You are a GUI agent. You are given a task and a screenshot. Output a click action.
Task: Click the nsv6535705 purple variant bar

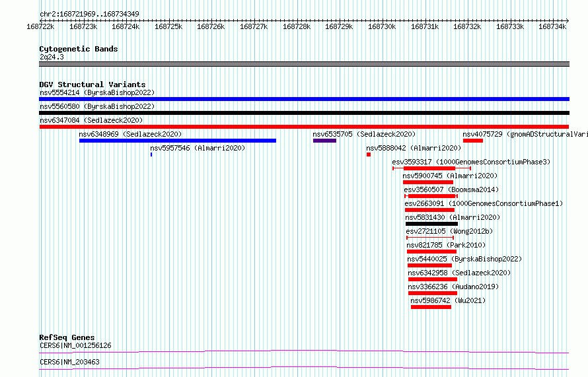pos(325,141)
